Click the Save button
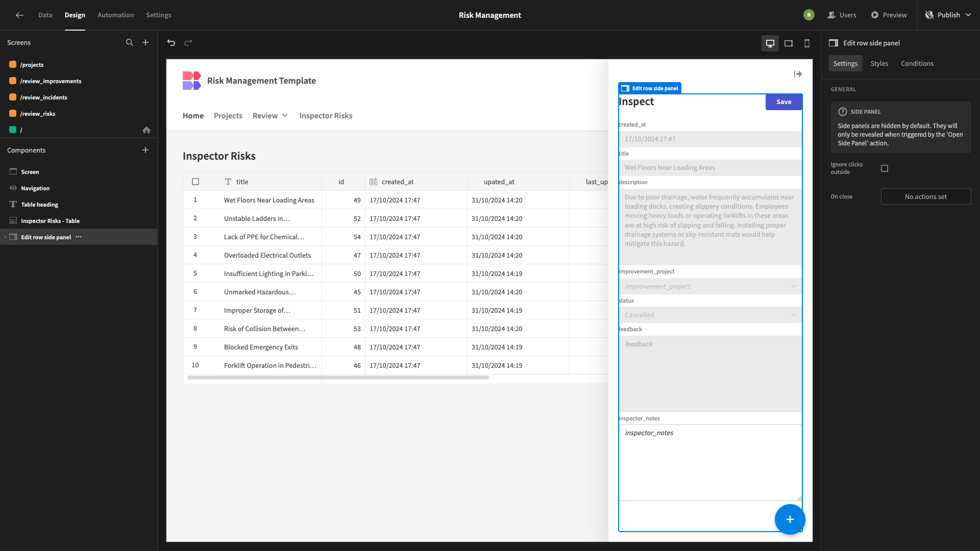The width and height of the screenshot is (980, 551). click(784, 102)
